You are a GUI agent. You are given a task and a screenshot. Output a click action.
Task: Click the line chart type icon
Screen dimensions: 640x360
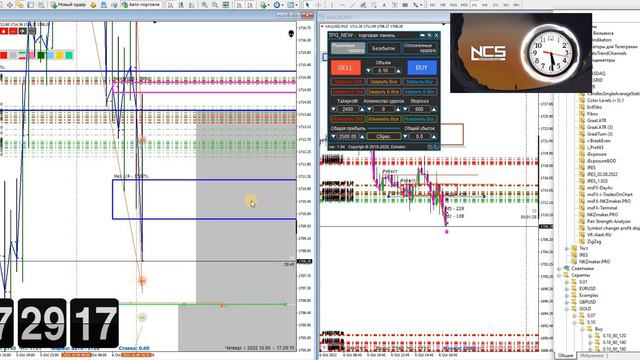click(x=191, y=5)
